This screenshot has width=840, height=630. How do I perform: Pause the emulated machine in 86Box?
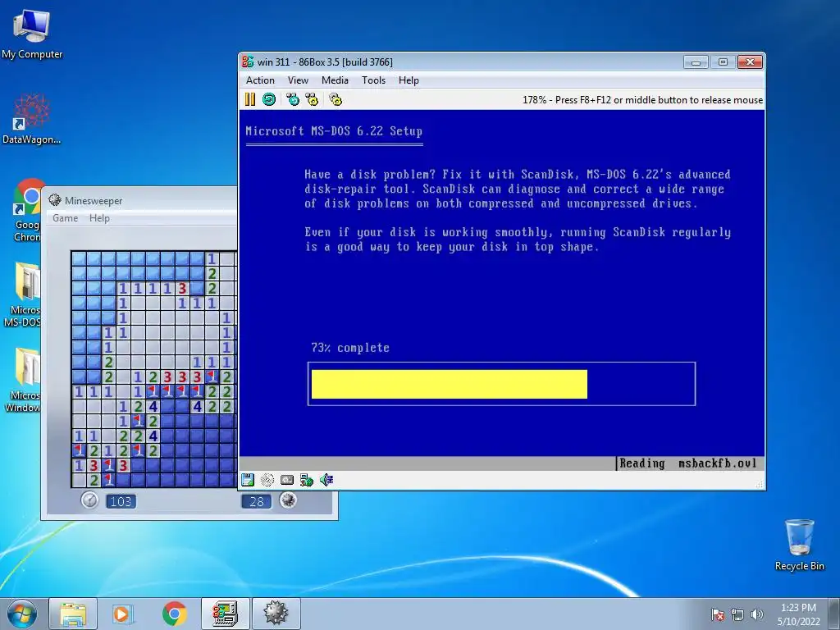[250, 99]
